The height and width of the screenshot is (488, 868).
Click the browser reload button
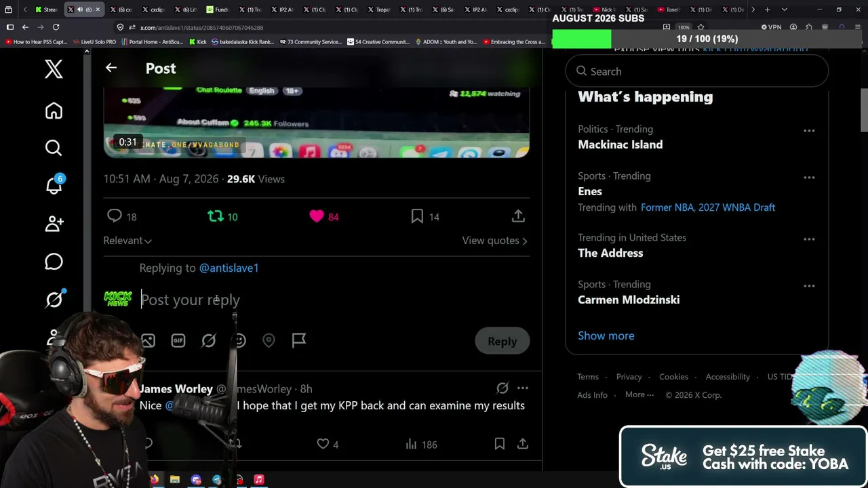click(x=56, y=27)
